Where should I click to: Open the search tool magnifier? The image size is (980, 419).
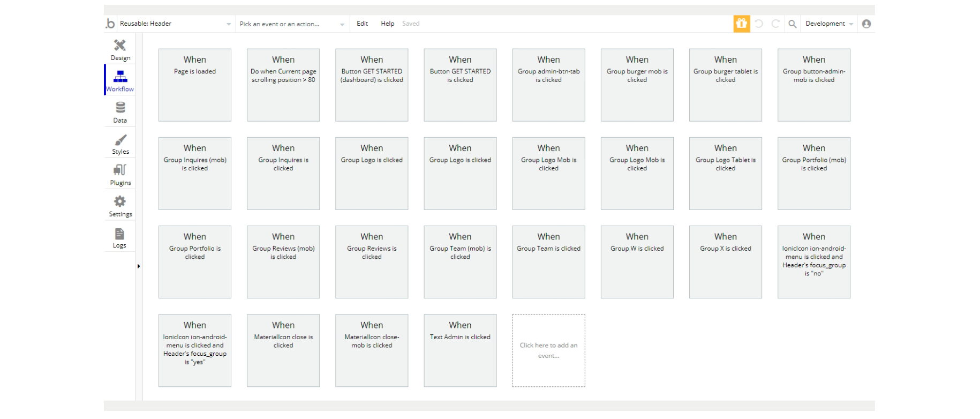[x=793, y=24]
